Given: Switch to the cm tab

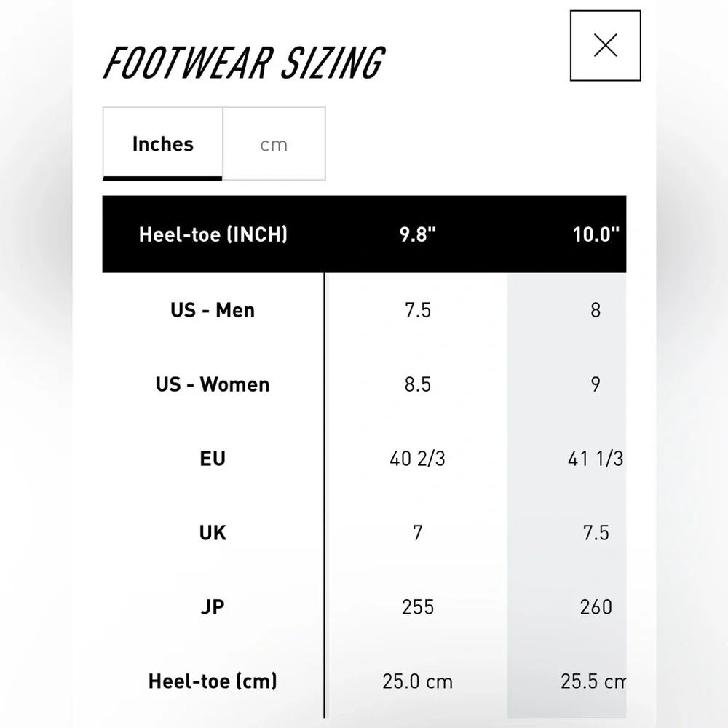Looking at the screenshot, I should click(x=274, y=144).
